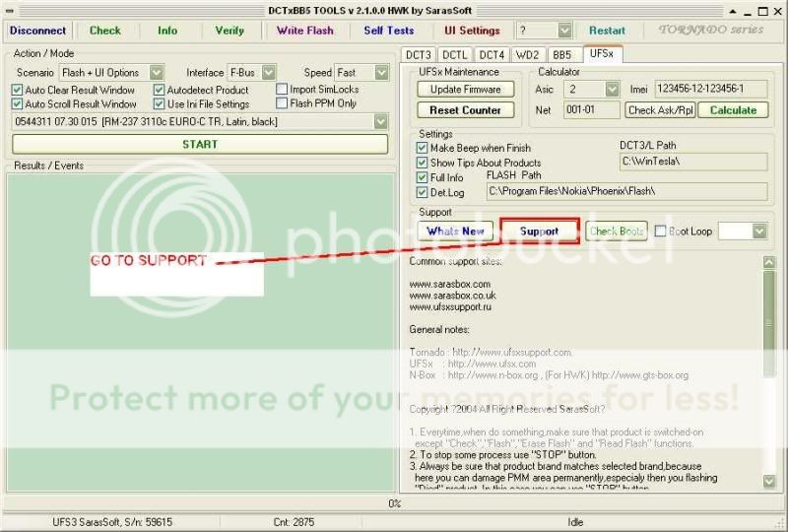
Task: Expand the '?' dropdown in toolbar
Action: (564, 31)
